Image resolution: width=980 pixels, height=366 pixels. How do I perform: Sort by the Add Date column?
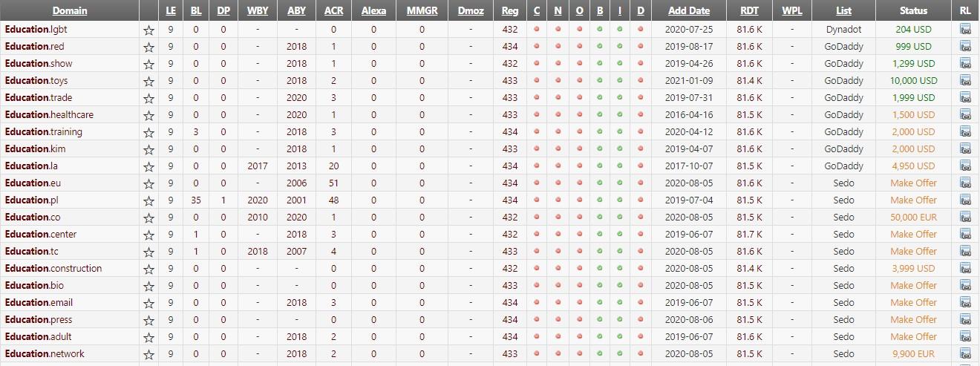(689, 11)
